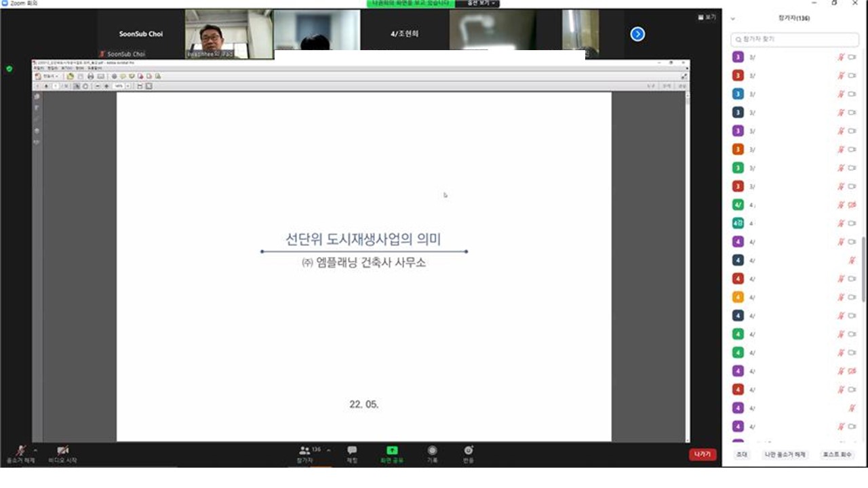Viewport: 868px width, 488px height.
Task: Start camera with 비디오 시작 button
Action: (x=62, y=454)
